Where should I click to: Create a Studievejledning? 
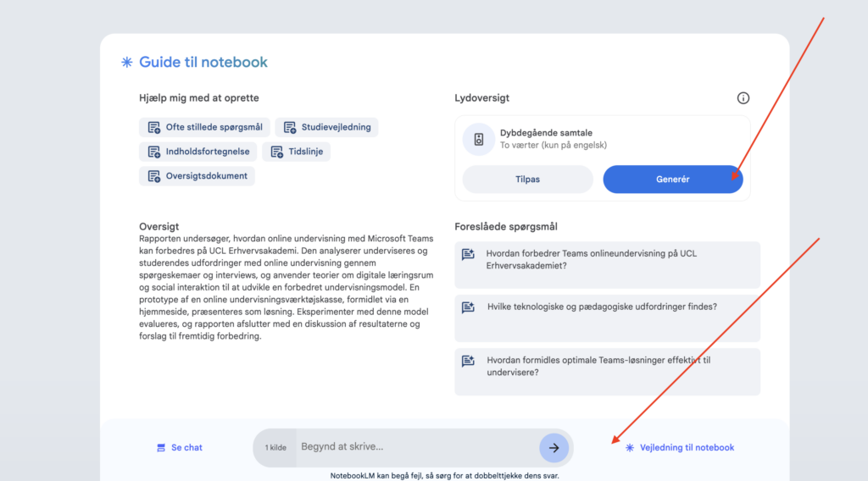click(x=326, y=127)
